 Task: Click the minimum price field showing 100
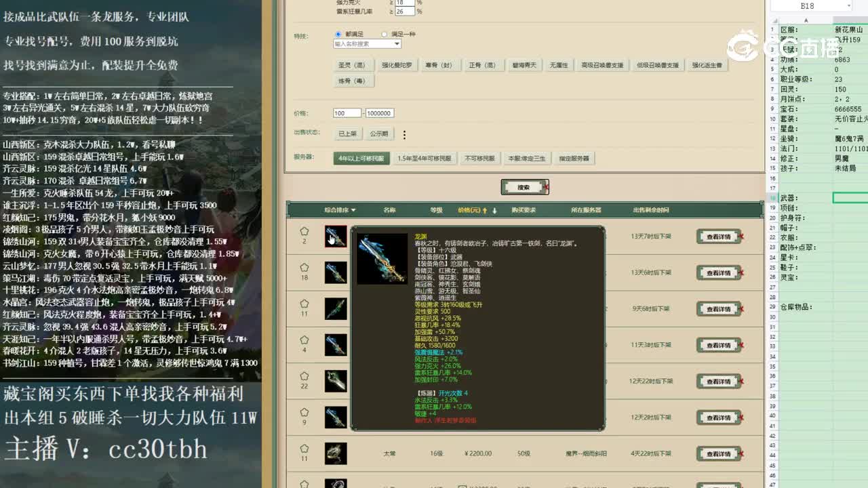pos(347,113)
